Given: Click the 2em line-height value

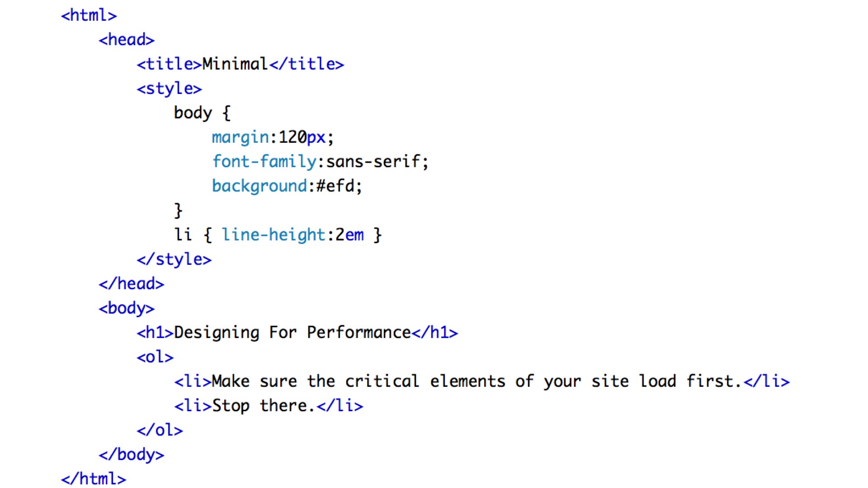Looking at the screenshot, I should click(349, 235).
